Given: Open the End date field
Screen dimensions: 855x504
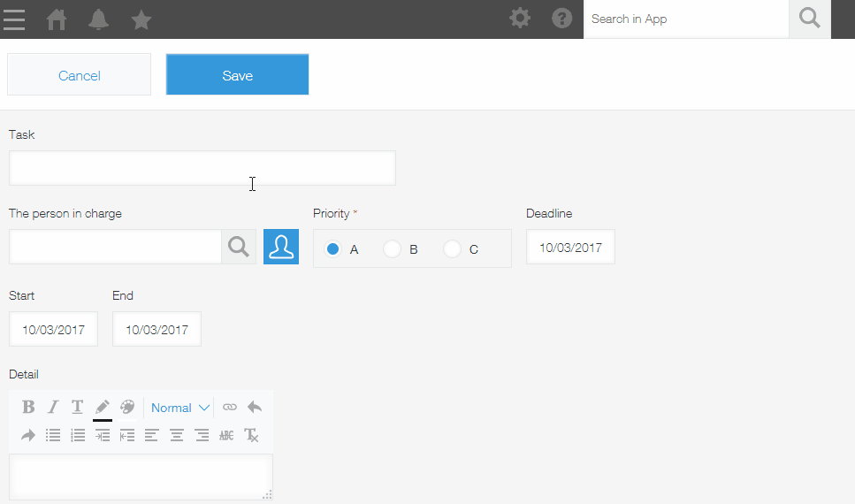Looking at the screenshot, I should pos(157,330).
